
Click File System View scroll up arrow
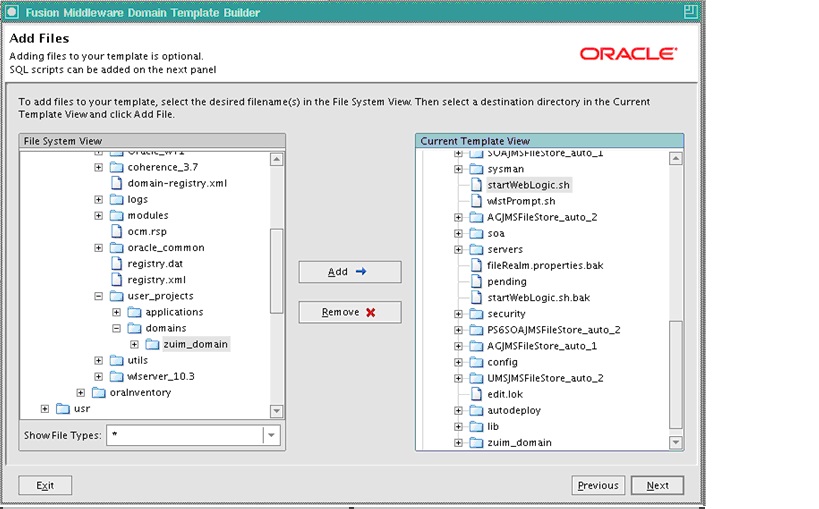click(277, 159)
